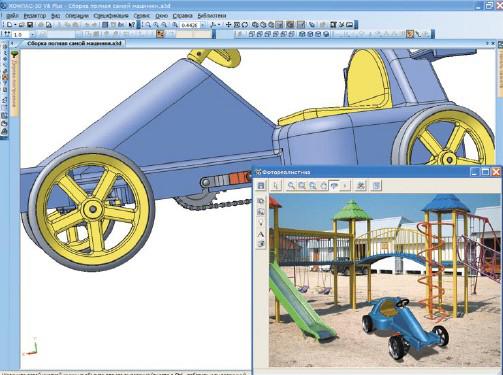The height and width of the screenshot is (375, 503).
Task: Click the Open file folder icon
Action: pos(22,25)
